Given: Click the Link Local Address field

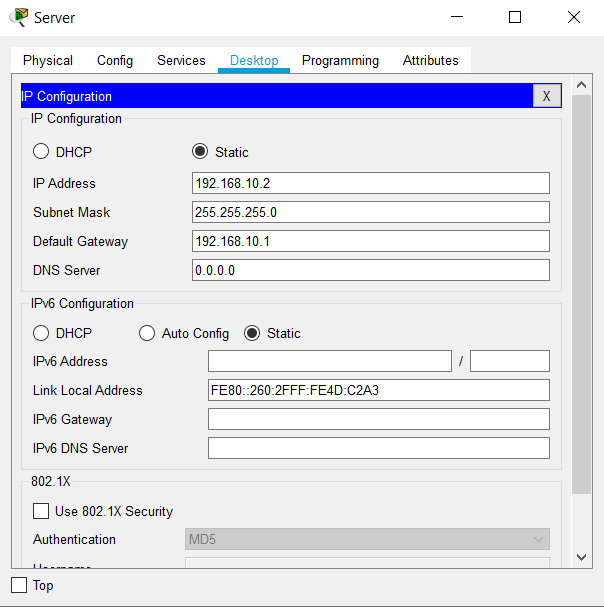Looking at the screenshot, I should pyautogui.click(x=379, y=390).
